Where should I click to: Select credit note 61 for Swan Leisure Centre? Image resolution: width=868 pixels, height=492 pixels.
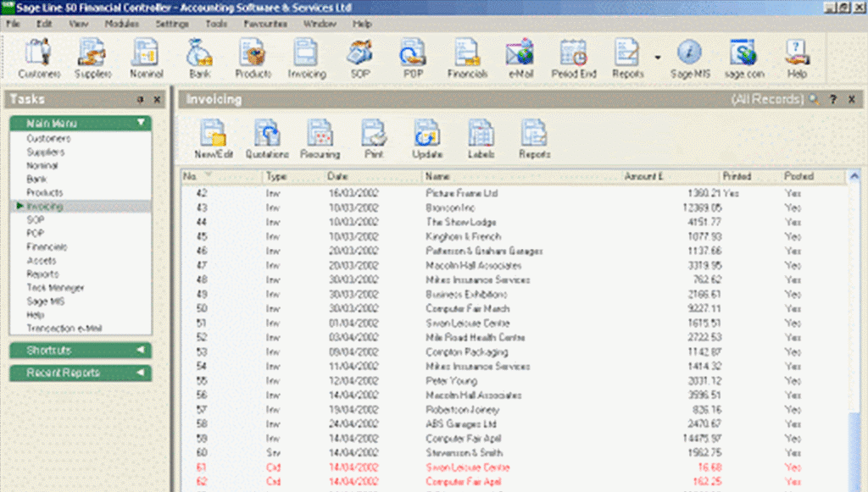tap(515, 467)
